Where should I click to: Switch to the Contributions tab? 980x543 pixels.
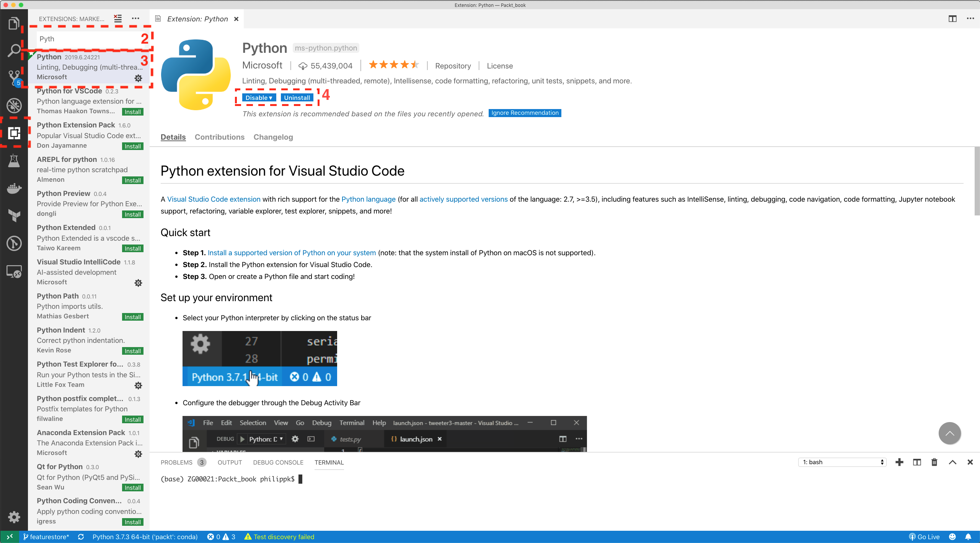point(219,137)
